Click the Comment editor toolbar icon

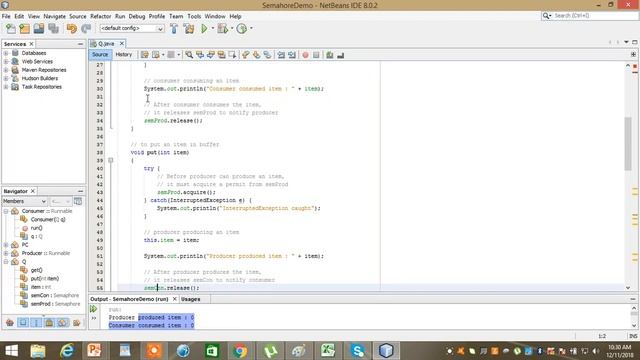pyautogui.click(x=329, y=55)
